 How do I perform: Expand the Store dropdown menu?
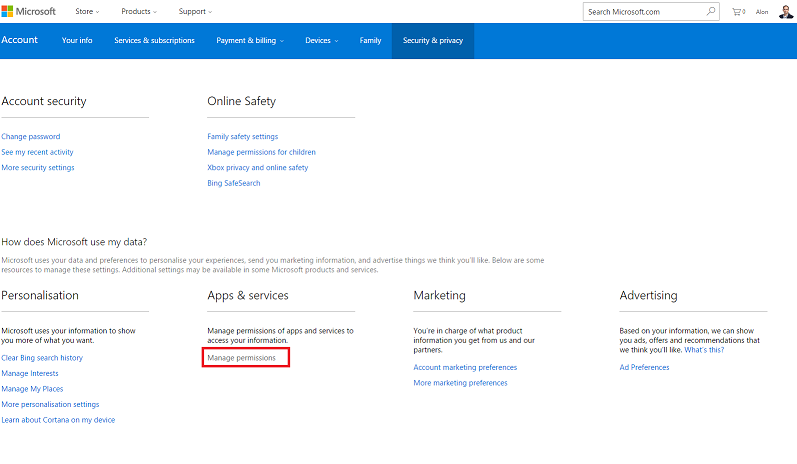tap(87, 11)
